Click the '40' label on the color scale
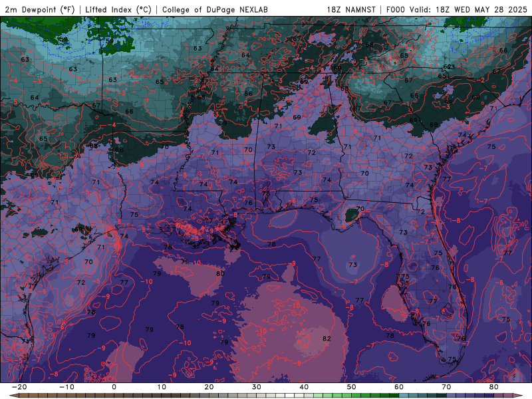The image size is (532, 399). click(x=304, y=387)
